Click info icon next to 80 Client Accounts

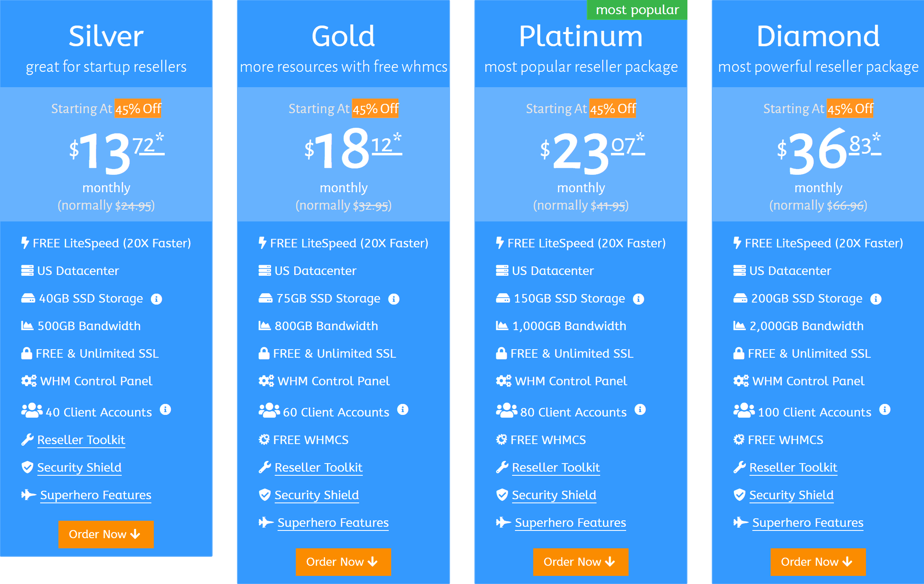(x=640, y=410)
